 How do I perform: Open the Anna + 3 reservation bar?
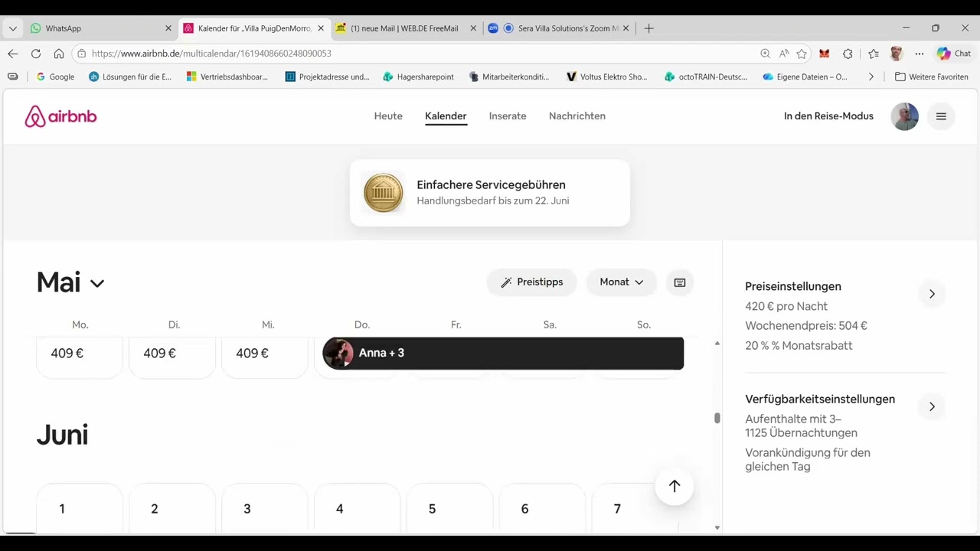(503, 354)
